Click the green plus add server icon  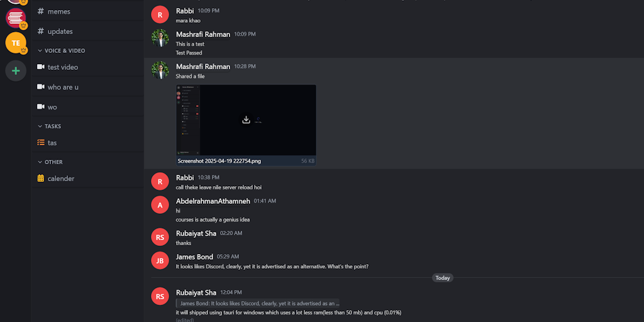point(16,70)
